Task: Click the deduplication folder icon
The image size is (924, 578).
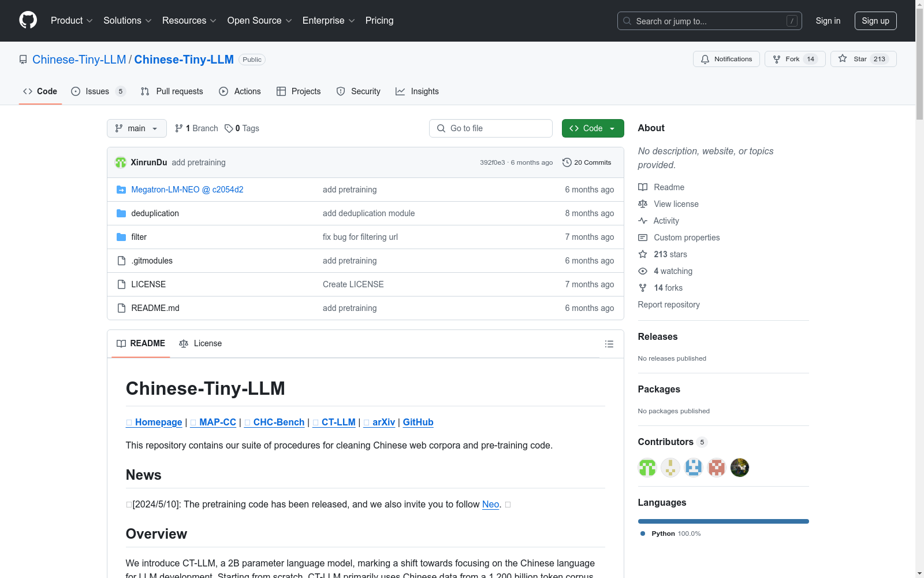Action: click(x=121, y=213)
